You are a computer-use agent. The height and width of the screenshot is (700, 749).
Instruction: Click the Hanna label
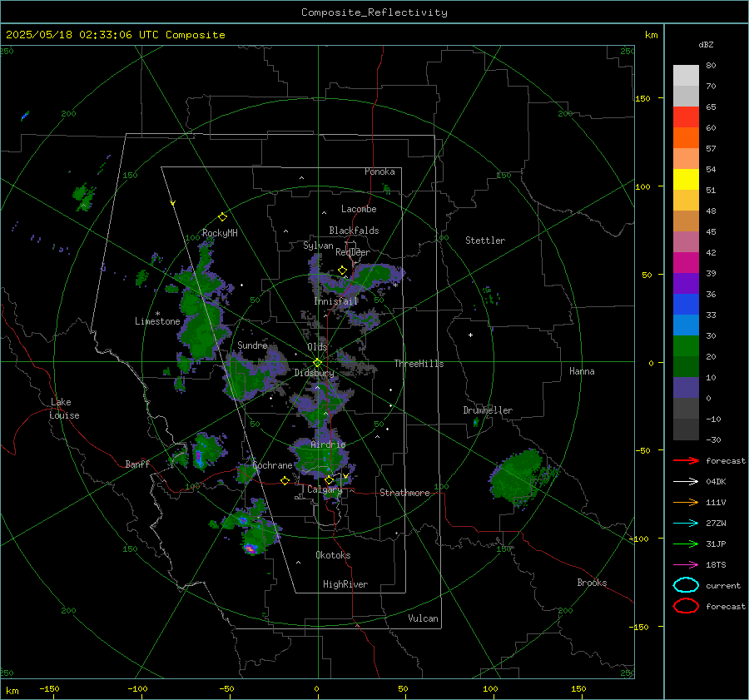[x=582, y=371]
